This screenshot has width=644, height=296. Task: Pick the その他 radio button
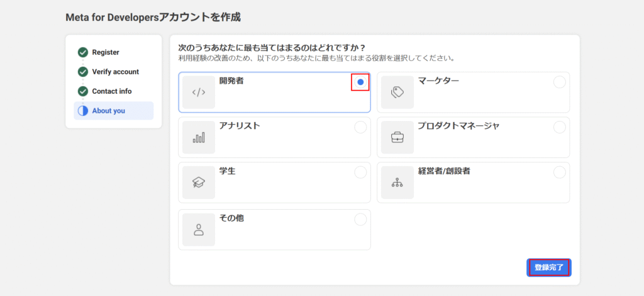click(360, 219)
